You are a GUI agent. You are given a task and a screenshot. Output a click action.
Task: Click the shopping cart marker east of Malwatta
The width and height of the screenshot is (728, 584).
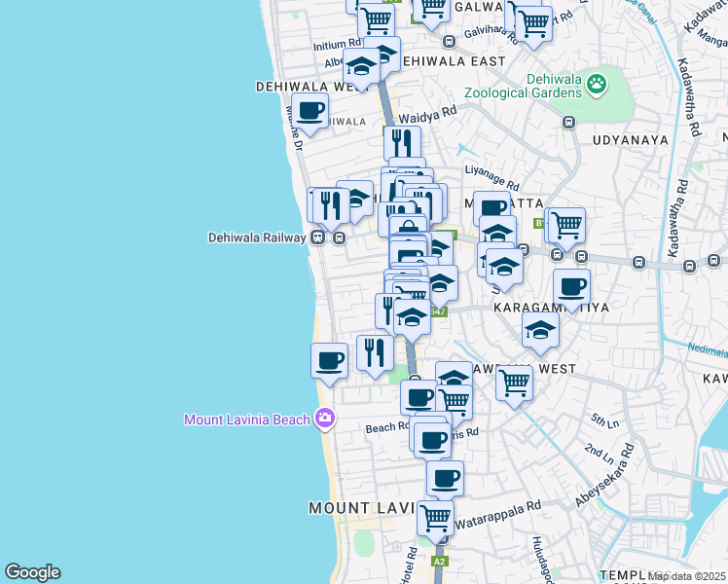point(564,225)
